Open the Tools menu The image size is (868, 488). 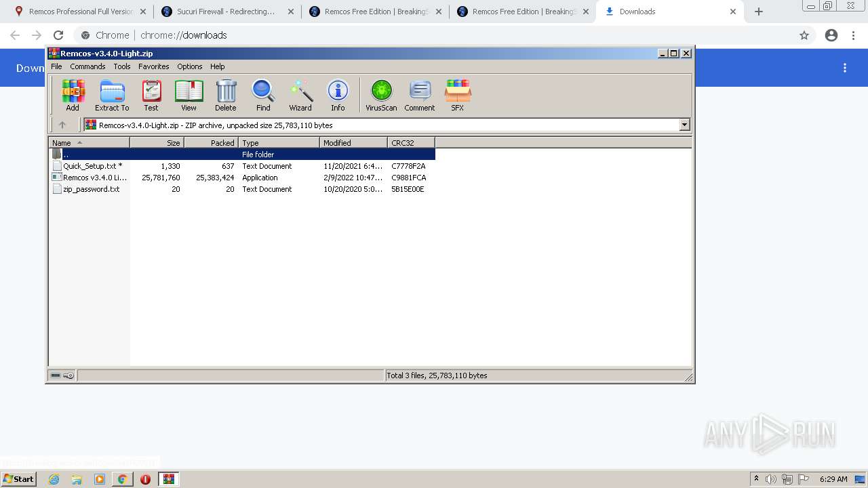[122, 66]
